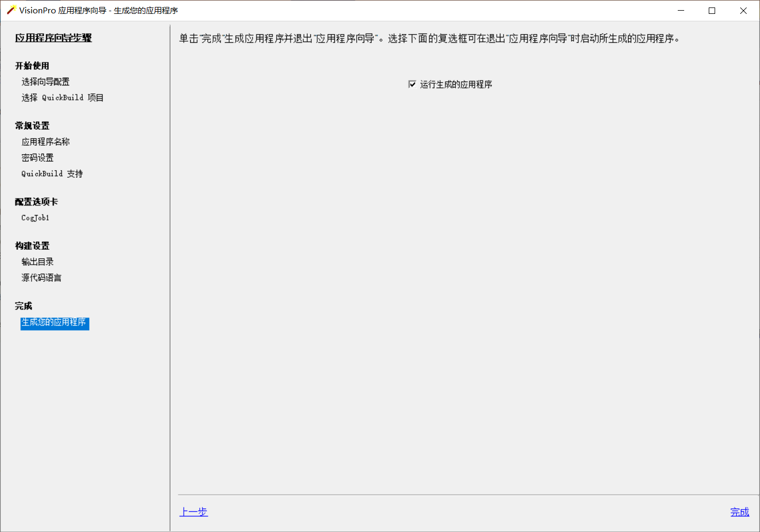Click the 常规设置 section heading

(x=32, y=125)
